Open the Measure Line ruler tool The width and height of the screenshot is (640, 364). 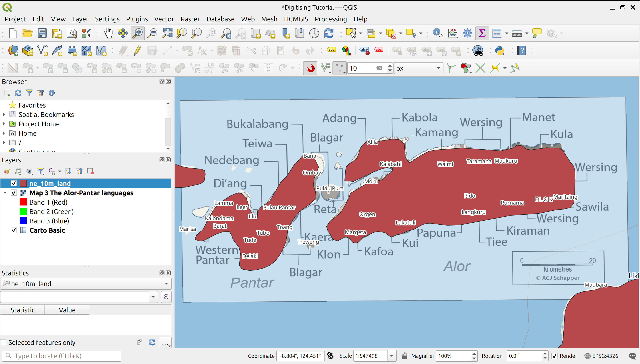(x=517, y=33)
